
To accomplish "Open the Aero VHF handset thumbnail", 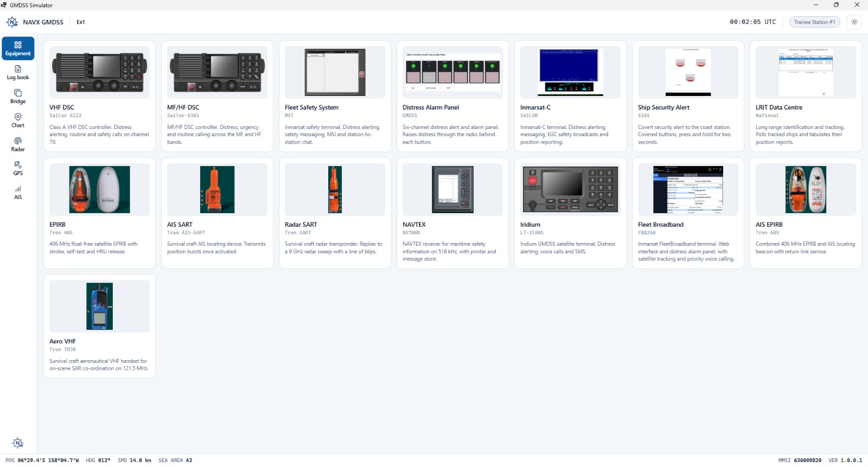I will click(99, 306).
